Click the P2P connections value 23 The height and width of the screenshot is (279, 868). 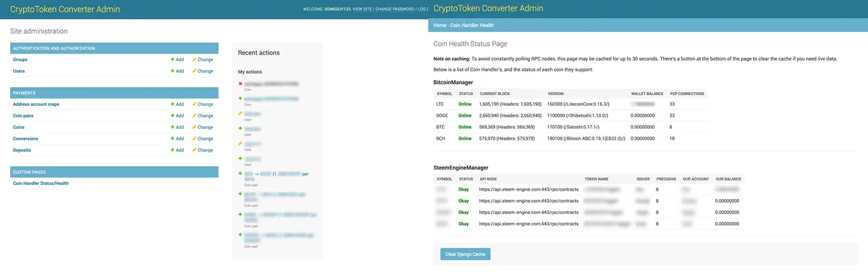[672, 115]
